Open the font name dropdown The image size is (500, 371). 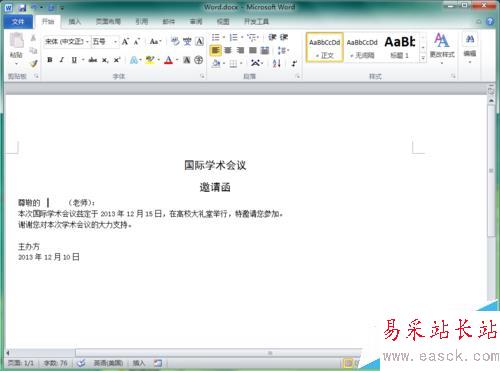click(87, 42)
